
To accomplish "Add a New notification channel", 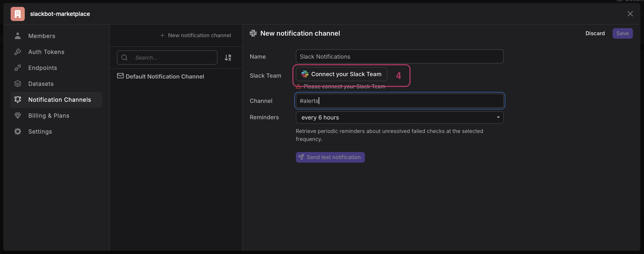I will click(x=195, y=35).
